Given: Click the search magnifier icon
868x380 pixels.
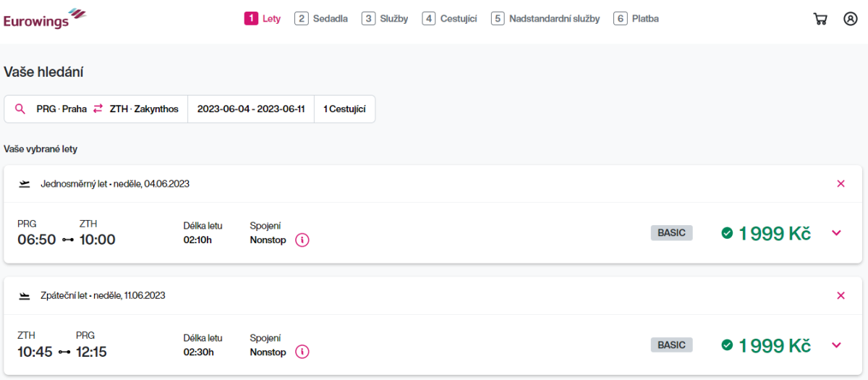Looking at the screenshot, I should pos(20,109).
